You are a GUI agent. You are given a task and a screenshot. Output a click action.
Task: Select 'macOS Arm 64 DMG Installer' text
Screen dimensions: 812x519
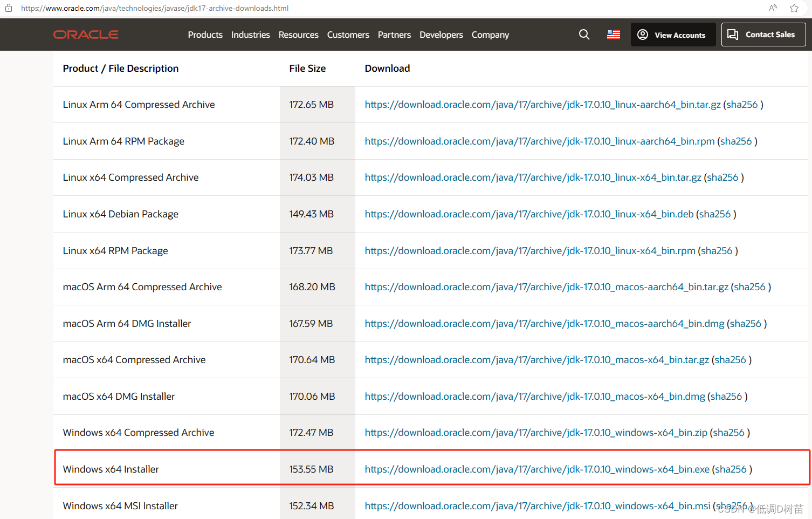click(x=127, y=324)
